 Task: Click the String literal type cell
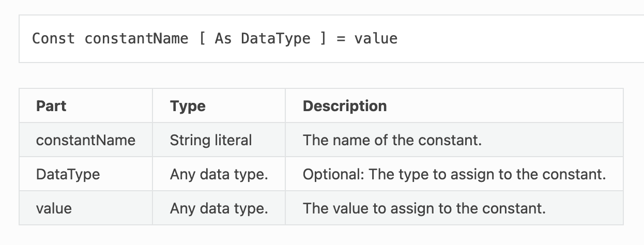click(211, 140)
